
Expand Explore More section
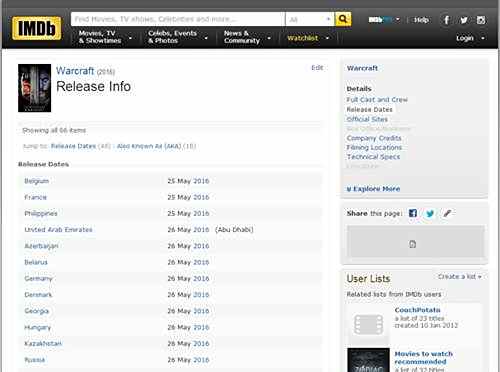373,189
